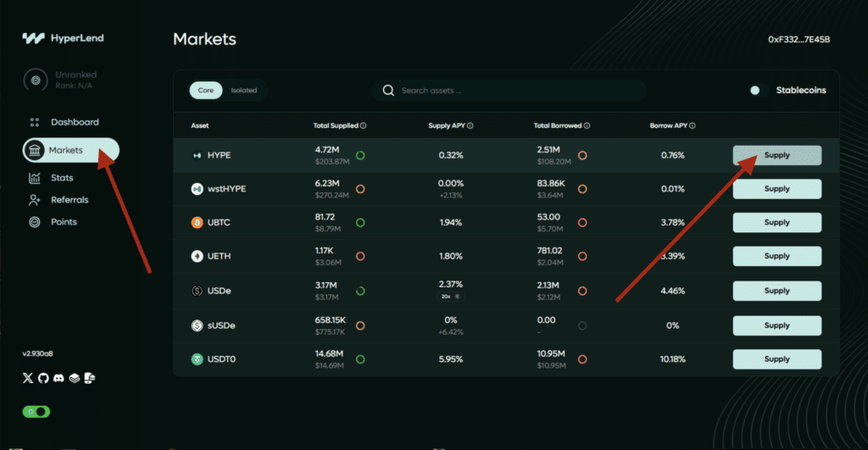
Task: Click the 5.95% supply APY value
Action: pos(451,359)
